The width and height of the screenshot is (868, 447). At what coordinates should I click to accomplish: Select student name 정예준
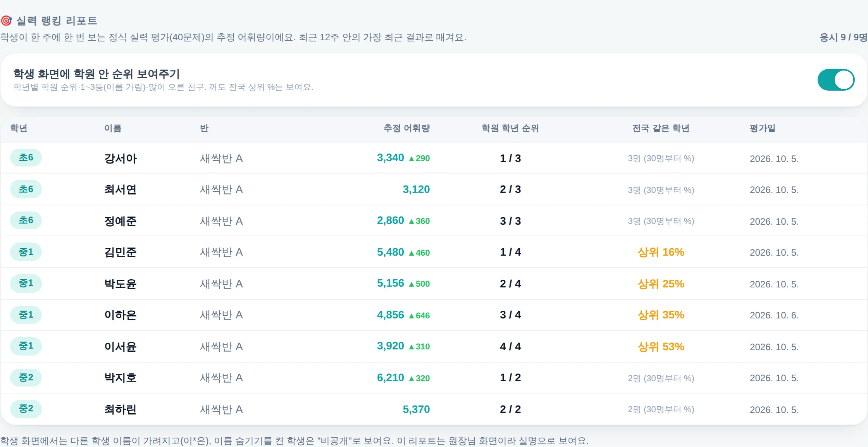pos(121,221)
